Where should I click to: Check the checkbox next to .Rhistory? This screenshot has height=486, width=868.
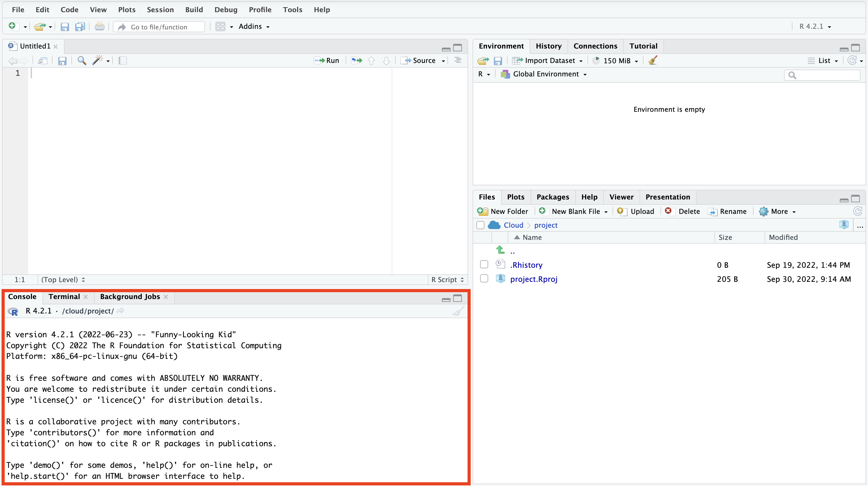click(484, 264)
